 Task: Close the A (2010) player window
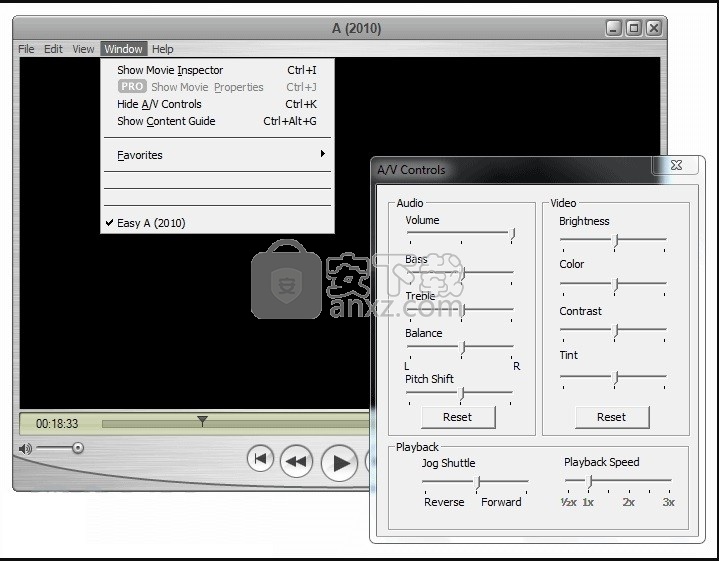654,28
